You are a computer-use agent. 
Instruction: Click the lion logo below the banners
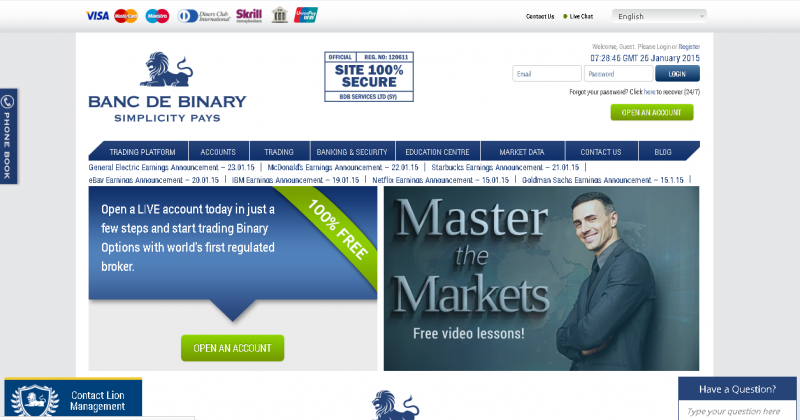point(395,405)
